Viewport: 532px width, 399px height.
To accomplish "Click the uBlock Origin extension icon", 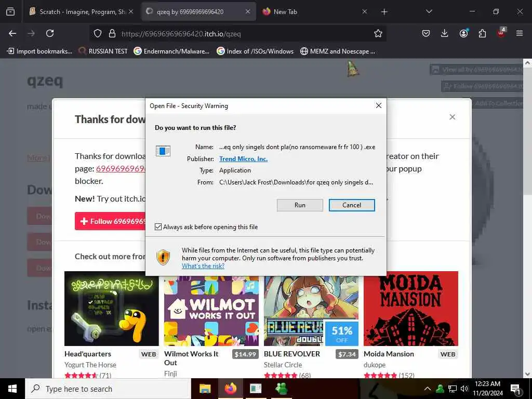I will click(501, 33).
